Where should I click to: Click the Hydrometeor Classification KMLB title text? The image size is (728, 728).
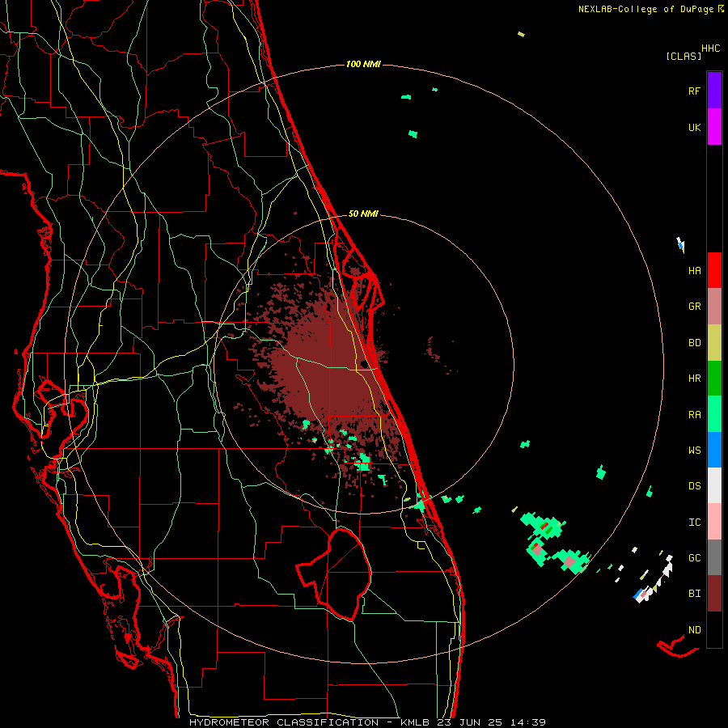367,722
